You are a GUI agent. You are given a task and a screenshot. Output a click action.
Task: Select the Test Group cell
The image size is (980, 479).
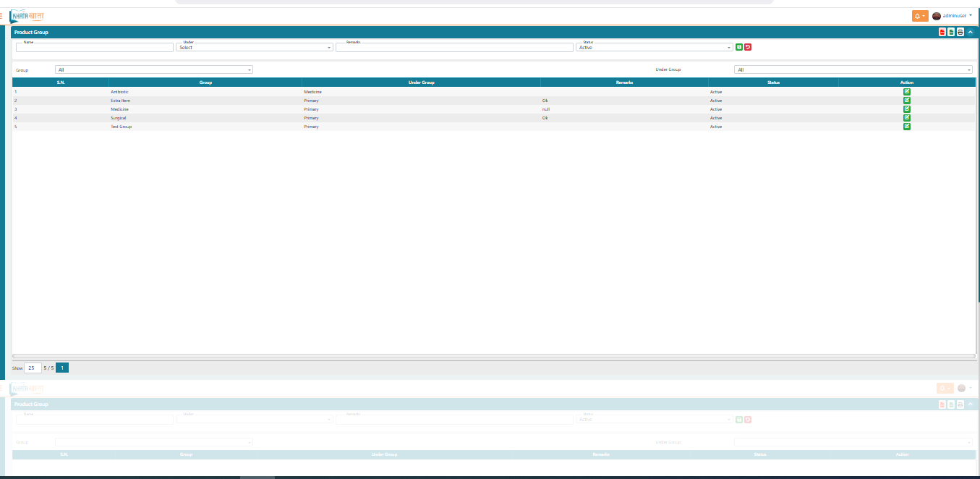[205, 127]
